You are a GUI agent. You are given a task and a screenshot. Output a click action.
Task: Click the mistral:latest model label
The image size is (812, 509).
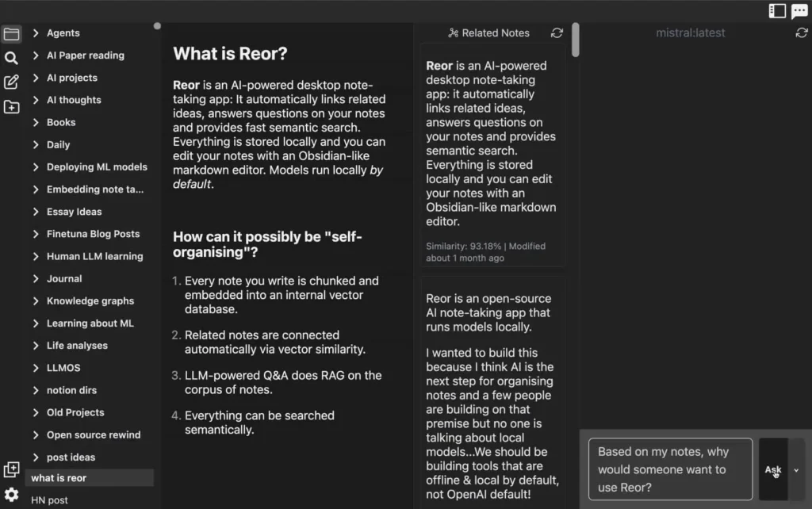pos(690,33)
